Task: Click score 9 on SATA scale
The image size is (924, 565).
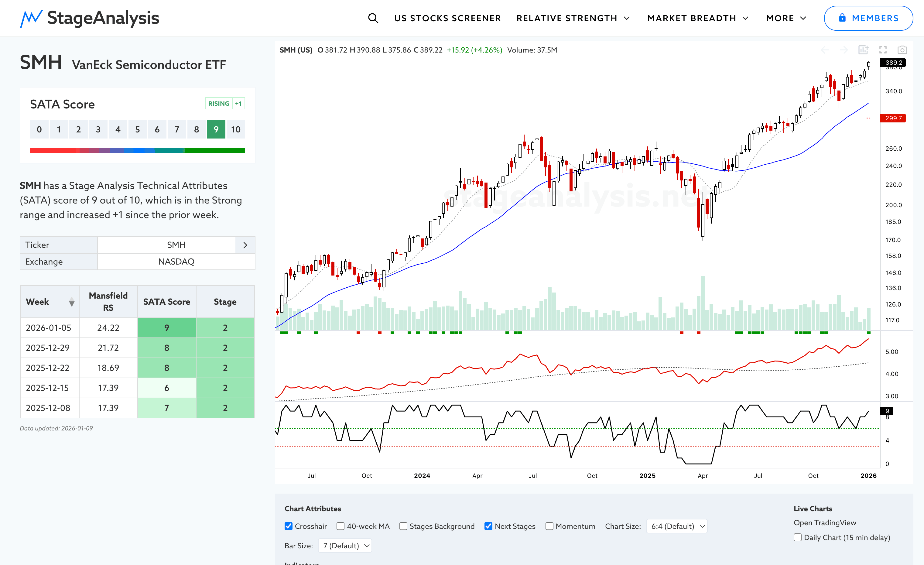Action: click(x=216, y=129)
